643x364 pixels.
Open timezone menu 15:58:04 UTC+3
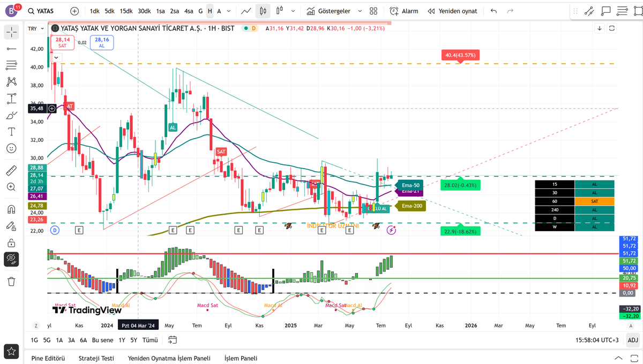[597, 340]
